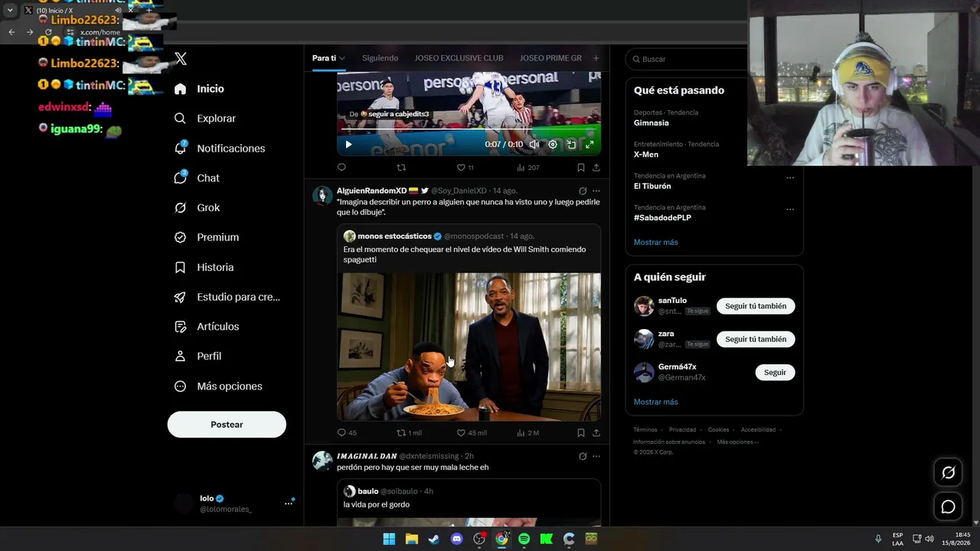The width and height of the screenshot is (980, 551).
Task: Repost the football video post
Action: 401,168
